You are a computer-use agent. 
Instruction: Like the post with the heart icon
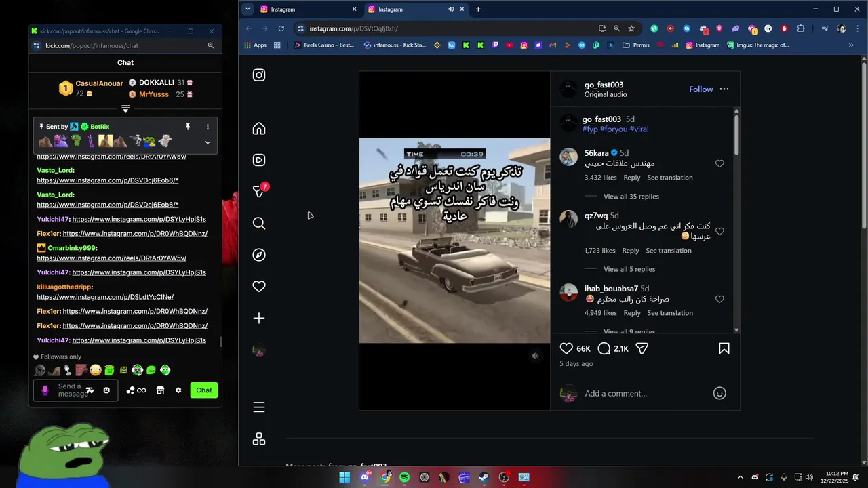point(566,348)
